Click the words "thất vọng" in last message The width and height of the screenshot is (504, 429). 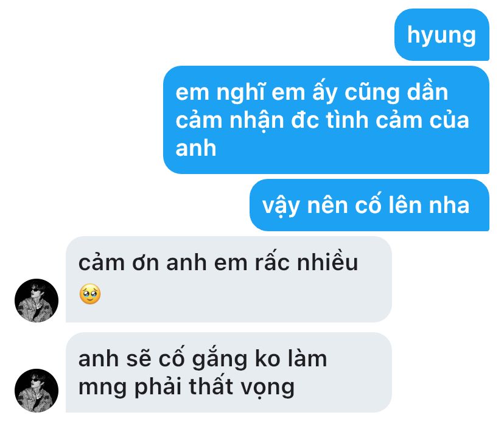point(242,387)
